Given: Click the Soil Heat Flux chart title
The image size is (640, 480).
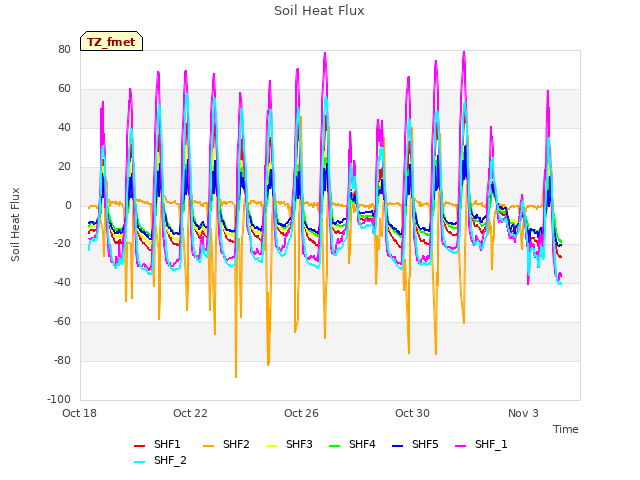Looking at the screenshot, I should tap(319, 11).
